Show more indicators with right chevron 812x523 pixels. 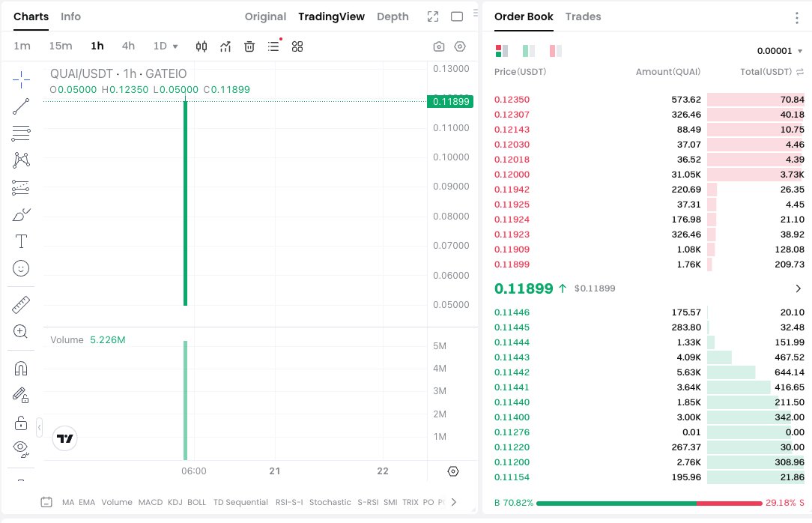(x=454, y=502)
